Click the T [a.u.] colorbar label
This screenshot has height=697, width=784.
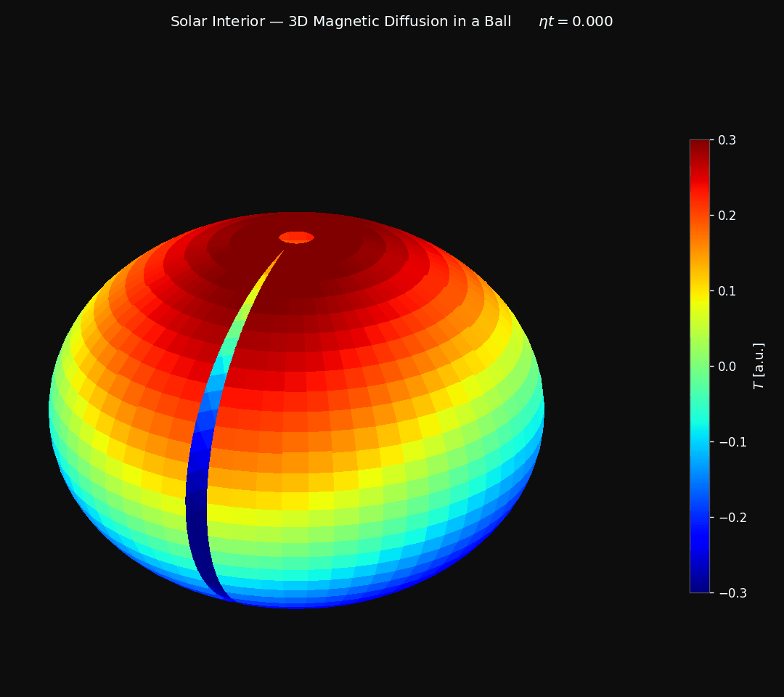[x=758, y=365]
